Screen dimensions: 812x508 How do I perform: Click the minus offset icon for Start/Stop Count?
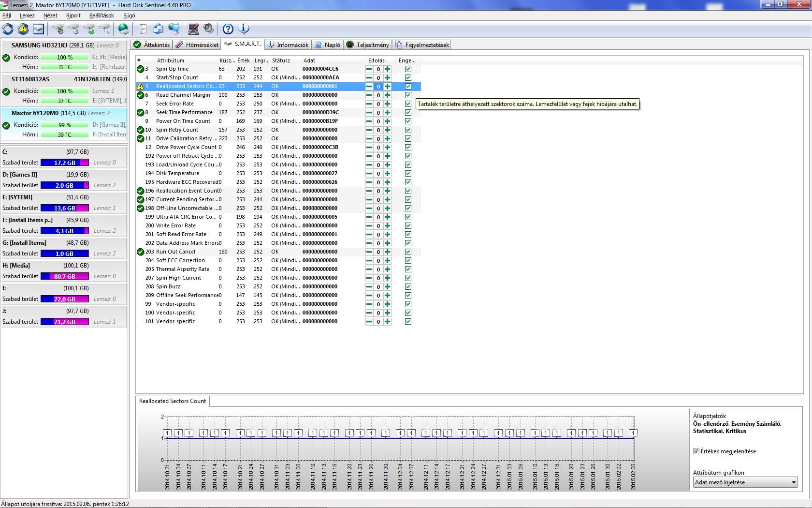(369, 78)
